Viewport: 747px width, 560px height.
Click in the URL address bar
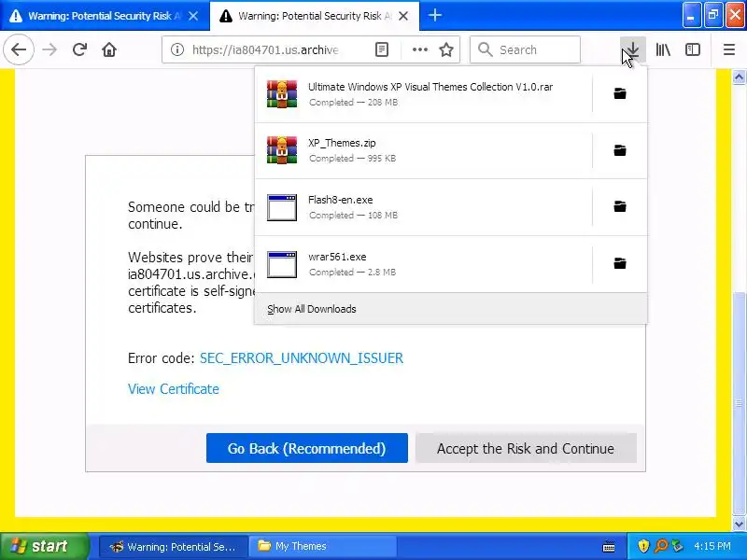tap(265, 49)
